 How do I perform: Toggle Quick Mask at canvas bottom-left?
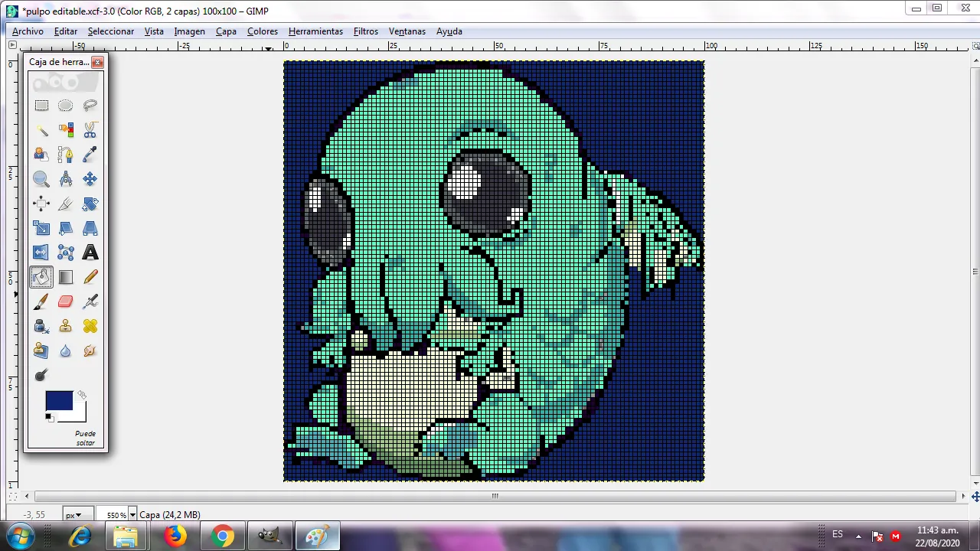coord(12,496)
